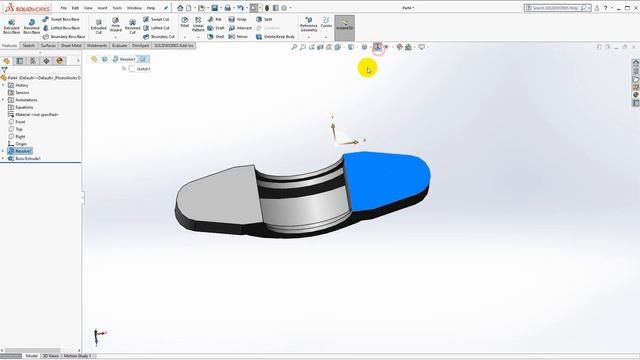Activate Instant3D button
Screen dimensions: 640x360
pos(344,28)
